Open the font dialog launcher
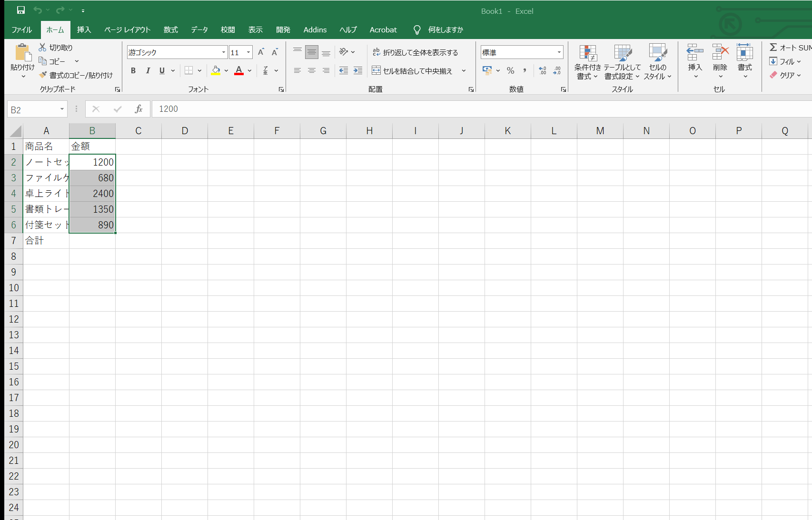This screenshot has width=812, height=520. tap(281, 89)
